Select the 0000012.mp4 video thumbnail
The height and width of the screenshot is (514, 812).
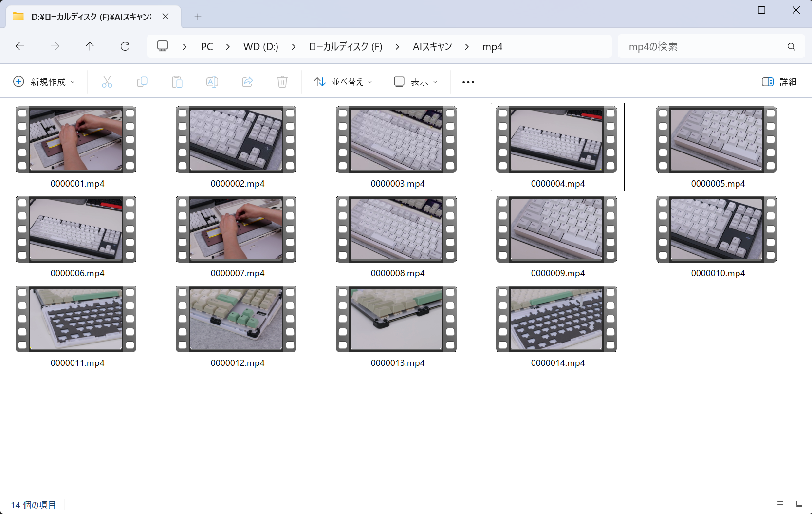tap(237, 319)
